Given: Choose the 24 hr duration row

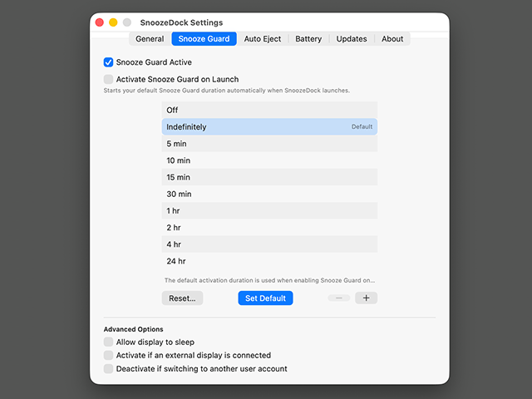Looking at the screenshot, I should (x=269, y=261).
